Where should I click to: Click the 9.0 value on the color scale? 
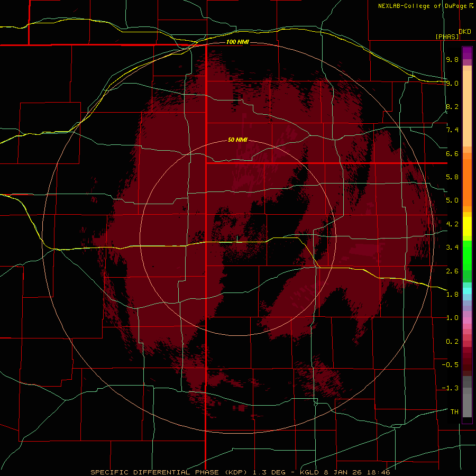(452, 83)
